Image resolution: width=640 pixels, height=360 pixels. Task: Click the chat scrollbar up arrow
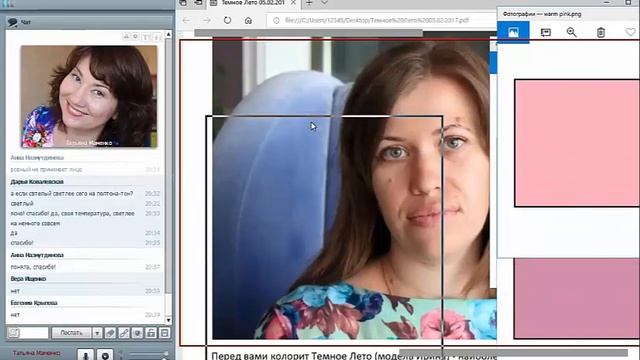[168, 34]
